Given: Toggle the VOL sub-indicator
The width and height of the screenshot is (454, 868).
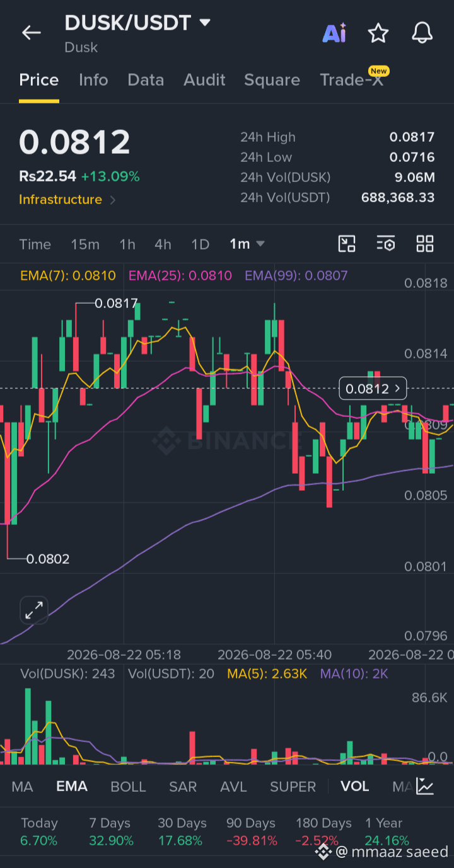Looking at the screenshot, I should pos(355,787).
